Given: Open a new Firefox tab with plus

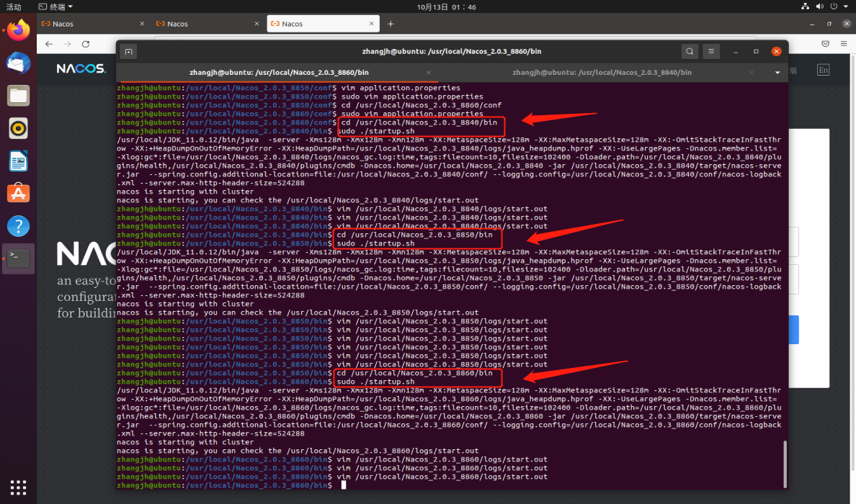Looking at the screenshot, I should pos(391,24).
